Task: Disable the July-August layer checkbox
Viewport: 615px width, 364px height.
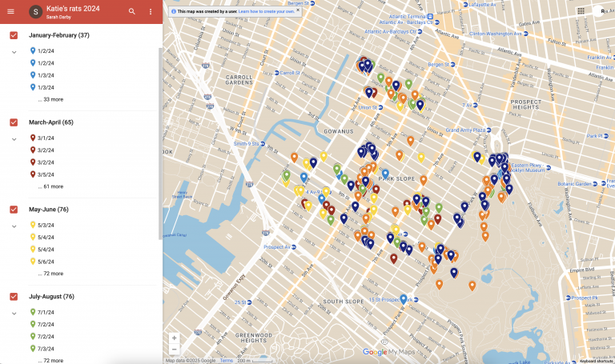Action: pos(14,297)
